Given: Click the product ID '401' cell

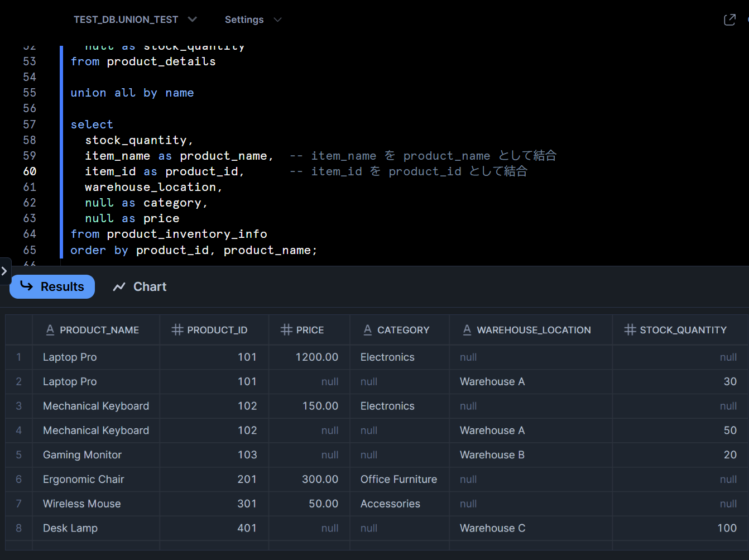Looking at the screenshot, I should click(x=214, y=528).
